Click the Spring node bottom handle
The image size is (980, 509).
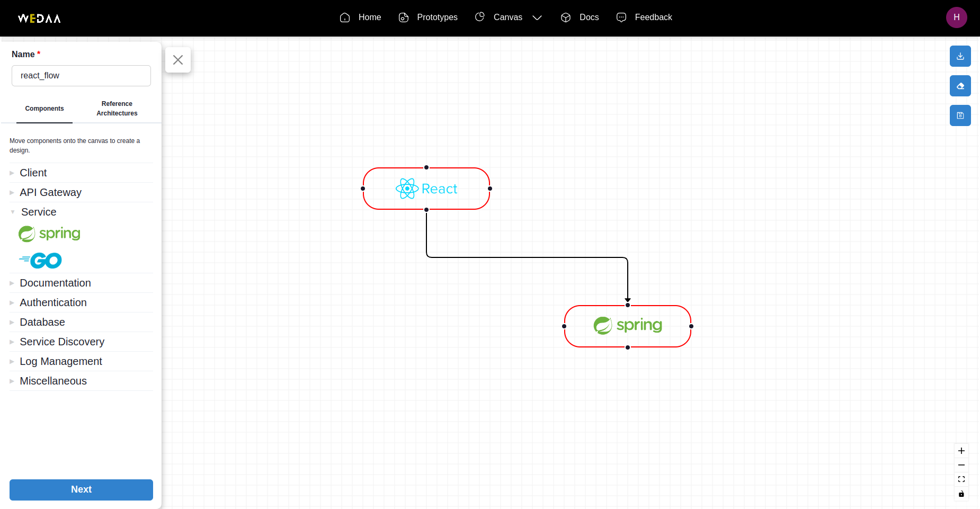tap(628, 347)
